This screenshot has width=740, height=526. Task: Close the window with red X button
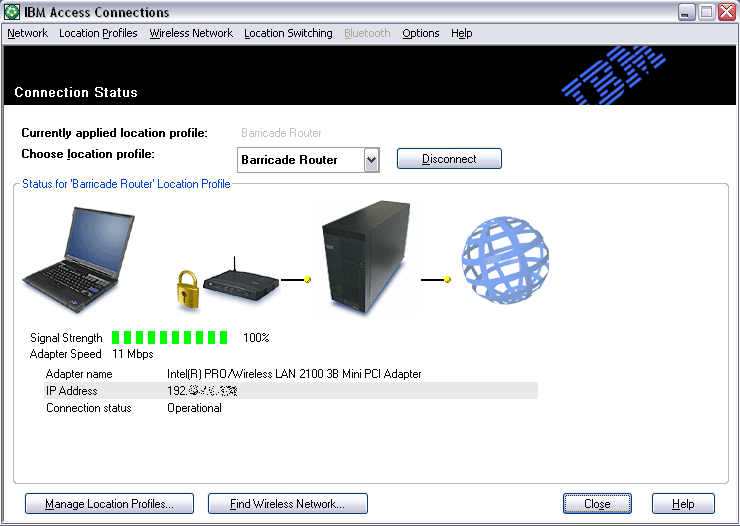tap(727, 12)
